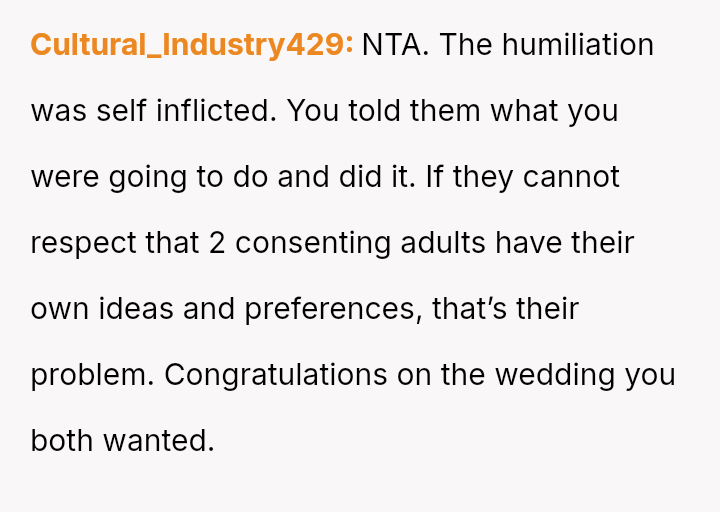Click the closing words 'both wanted.'
The image size is (720, 512).
click(122, 441)
